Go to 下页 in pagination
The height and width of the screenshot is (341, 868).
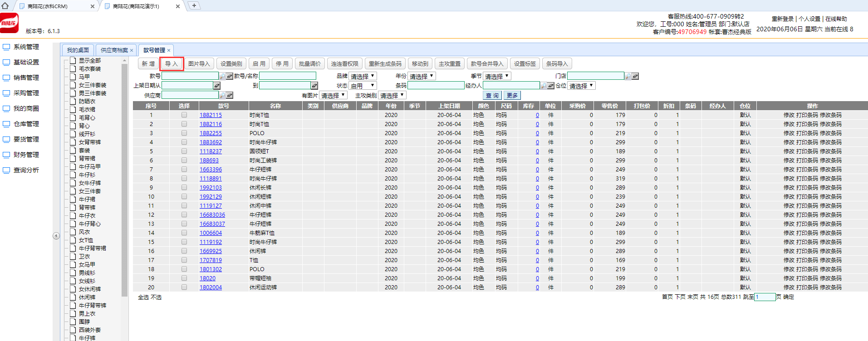(680, 297)
